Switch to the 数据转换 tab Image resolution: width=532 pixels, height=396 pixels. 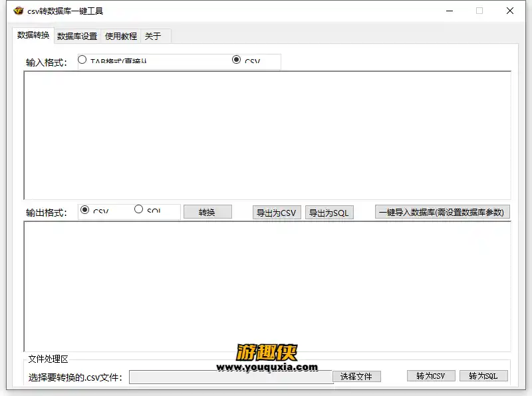point(33,35)
